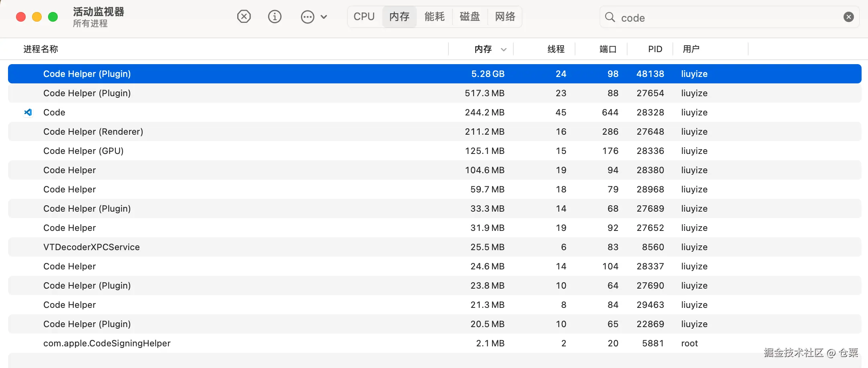Screen dimensions: 868x368
Task: Toggle sort order arrow on 内存 column
Action: coord(504,49)
